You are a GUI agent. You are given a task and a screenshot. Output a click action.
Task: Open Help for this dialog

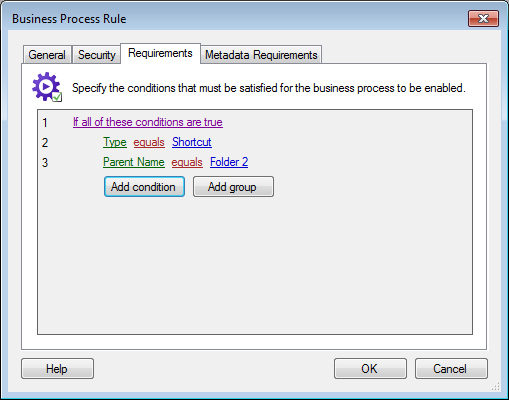[x=57, y=369]
